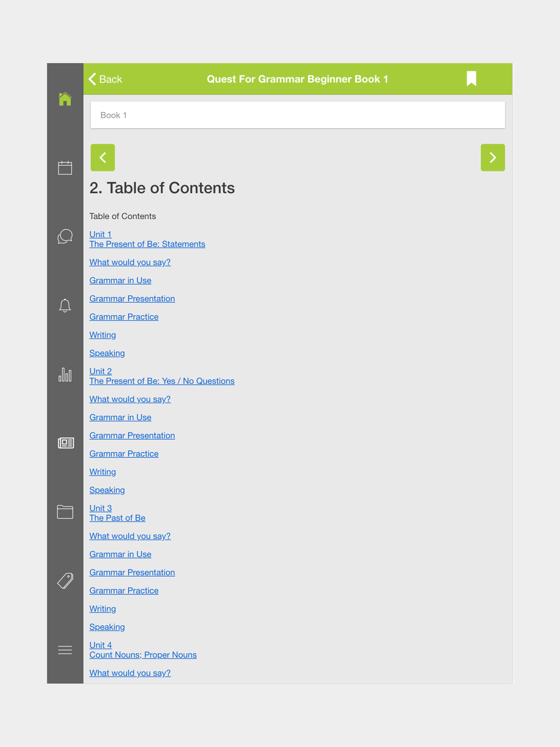The width and height of the screenshot is (560, 747).
Task: Open Unit 2 Grammar in Use link
Action: click(x=120, y=418)
